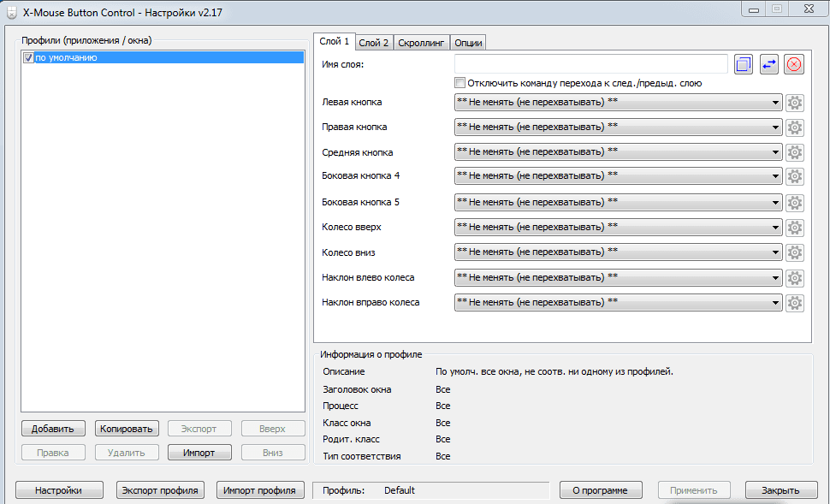
Task: Click the copy layer icon
Action: tap(743, 64)
